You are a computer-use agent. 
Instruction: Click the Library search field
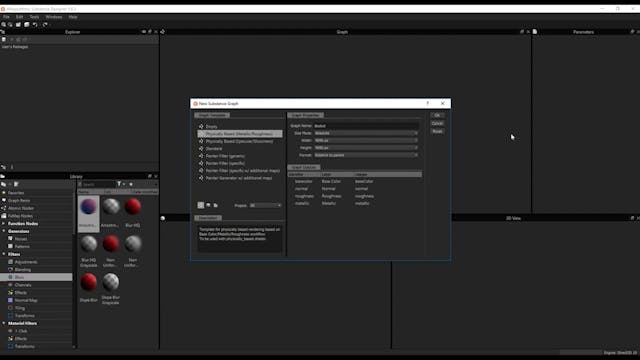tap(97, 184)
